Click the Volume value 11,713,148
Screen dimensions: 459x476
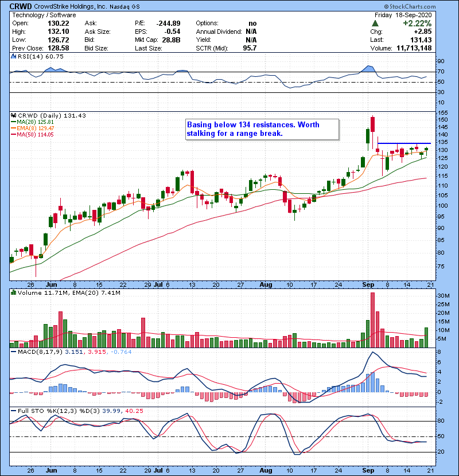[414, 48]
